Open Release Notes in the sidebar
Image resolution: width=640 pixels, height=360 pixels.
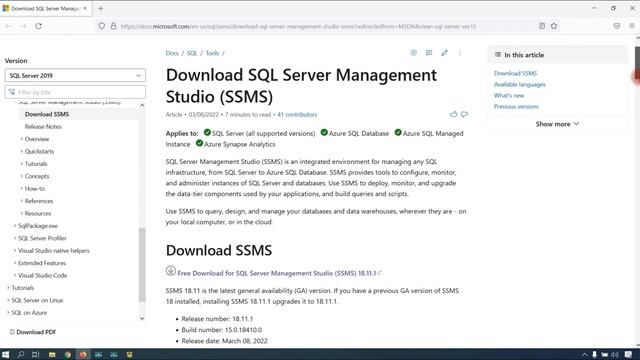click(43, 127)
